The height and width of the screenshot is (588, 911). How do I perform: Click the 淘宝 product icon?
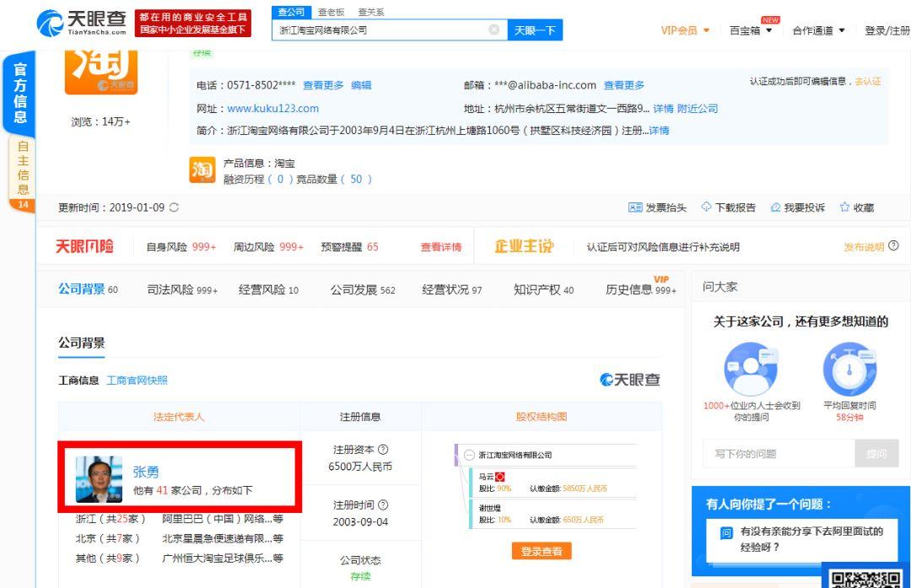click(202, 170)
